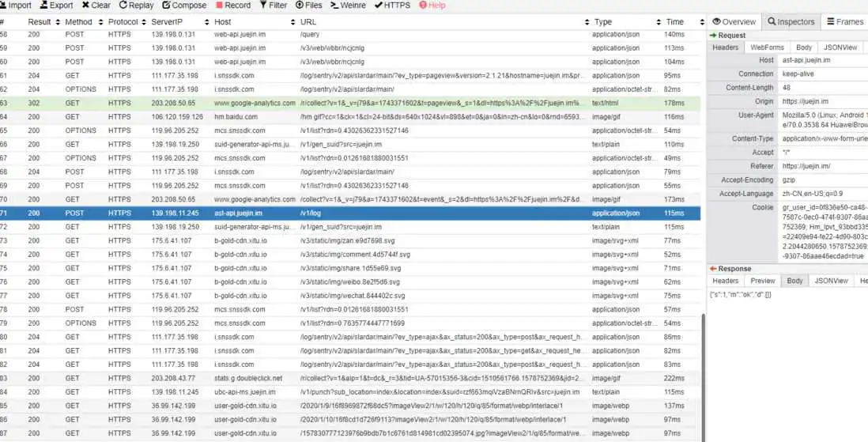Screen dimensions: 868x442
Task: Open the Help link
Action: 432,5
